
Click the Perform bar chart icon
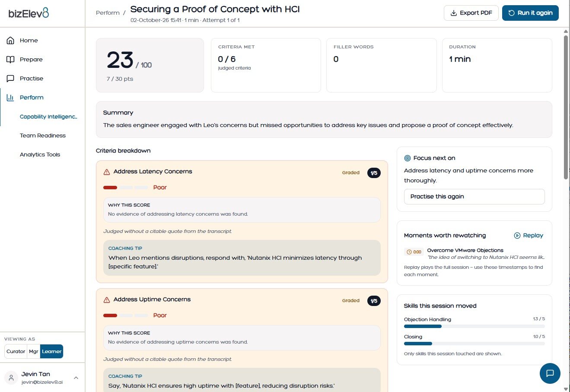click(10, 98)
